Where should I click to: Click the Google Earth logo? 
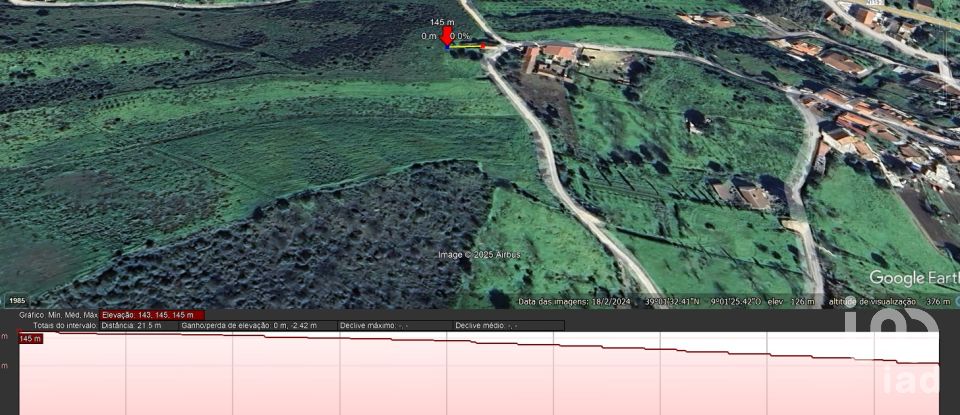(x=912, y=277)
